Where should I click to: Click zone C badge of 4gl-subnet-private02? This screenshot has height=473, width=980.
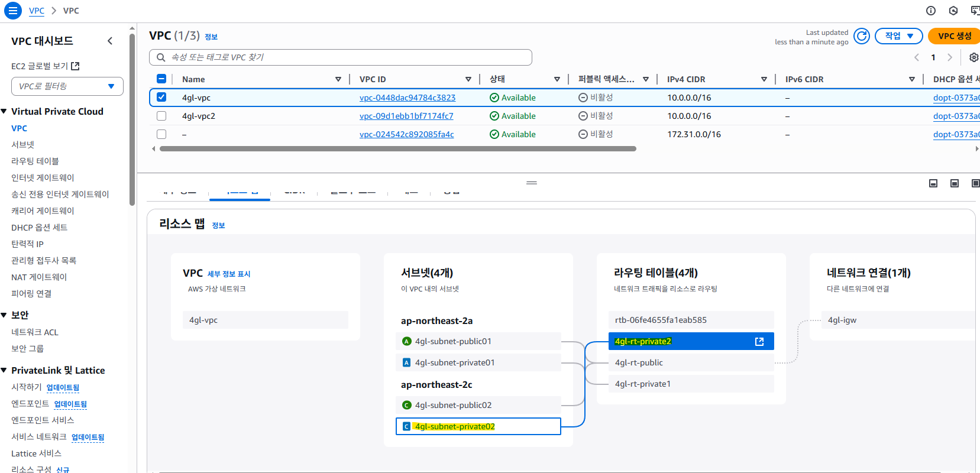(x=406, y=426)
